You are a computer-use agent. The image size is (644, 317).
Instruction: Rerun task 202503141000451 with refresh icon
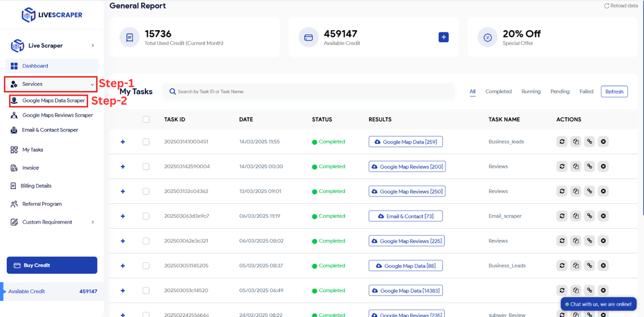[562, 141]
